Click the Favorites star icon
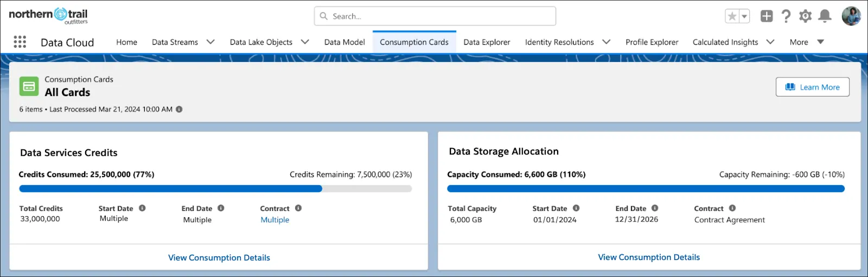 pos(732,16)
